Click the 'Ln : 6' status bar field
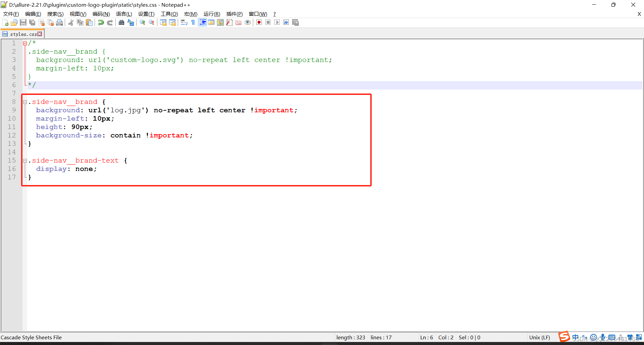 [x=427, y=337]
